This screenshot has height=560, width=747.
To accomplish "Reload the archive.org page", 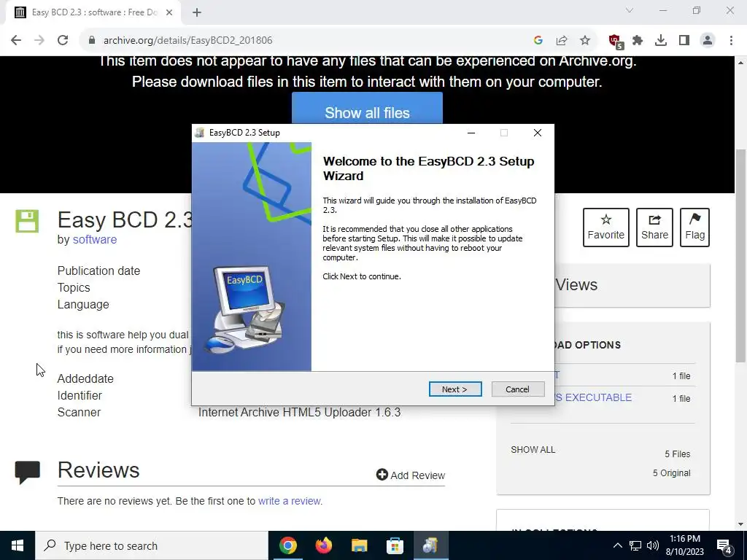I will coord(63,40).
